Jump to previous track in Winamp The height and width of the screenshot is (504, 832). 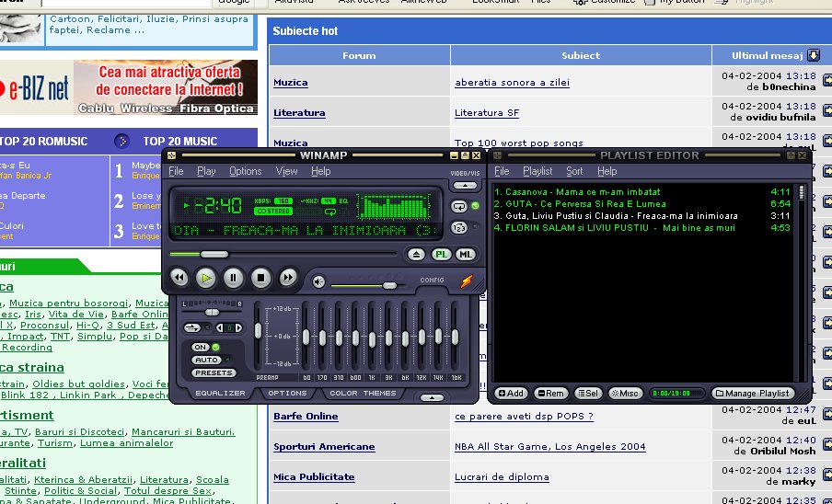[179, 278]
